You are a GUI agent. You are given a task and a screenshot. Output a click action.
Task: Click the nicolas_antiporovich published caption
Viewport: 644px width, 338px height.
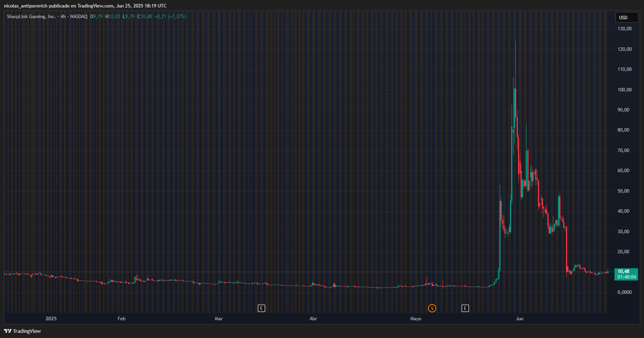coord(85,6)
